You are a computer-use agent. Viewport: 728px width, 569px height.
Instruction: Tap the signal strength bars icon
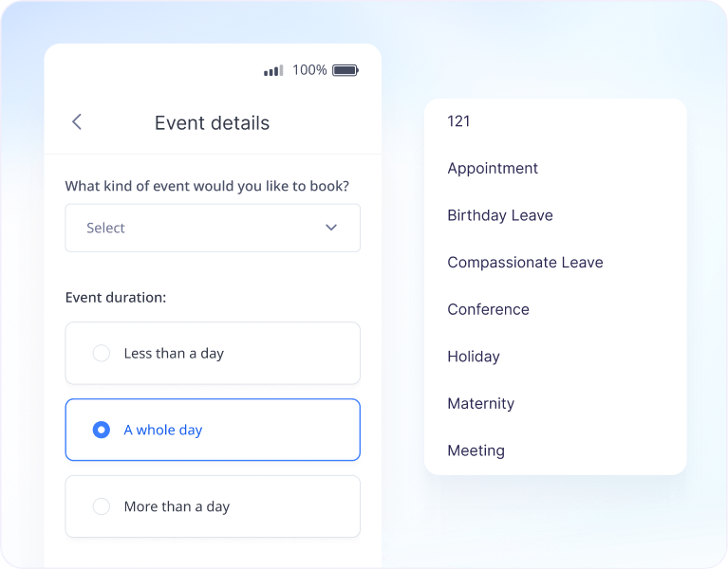(x=273, y=70)
